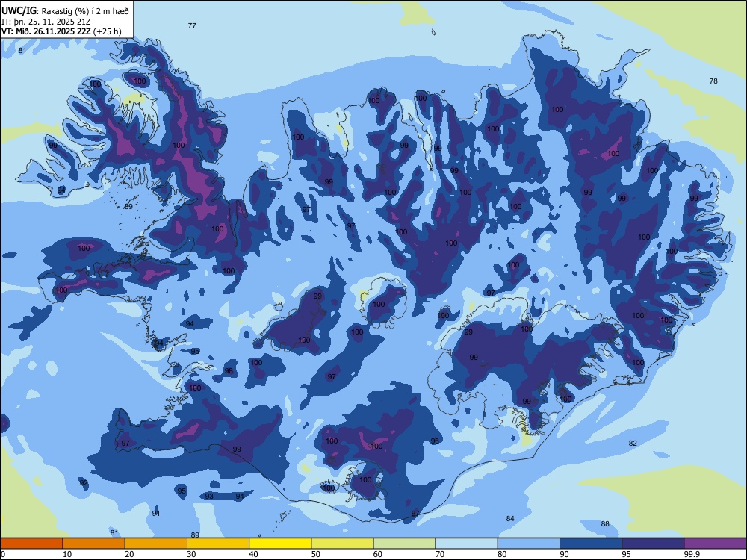The width and height of the screenshot is (747, 560).
Task: Click the 0–10% dark orange legend swatch
Action: (31, 544)
